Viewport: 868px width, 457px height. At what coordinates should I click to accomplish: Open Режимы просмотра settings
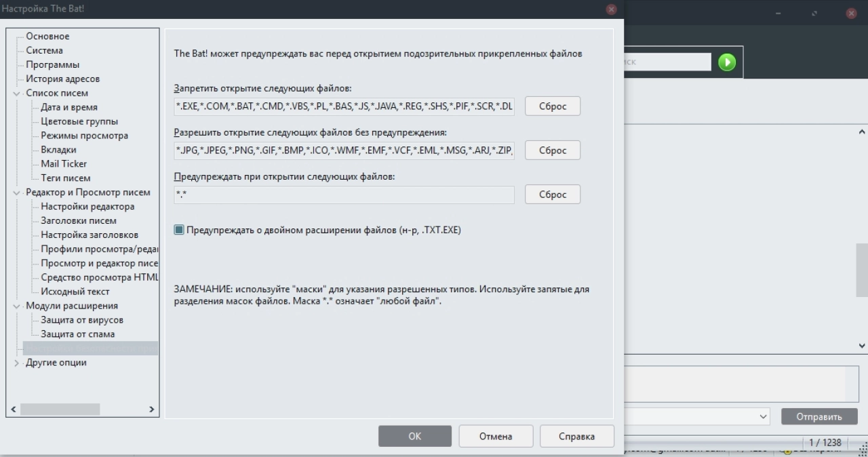tap(84, 136)
